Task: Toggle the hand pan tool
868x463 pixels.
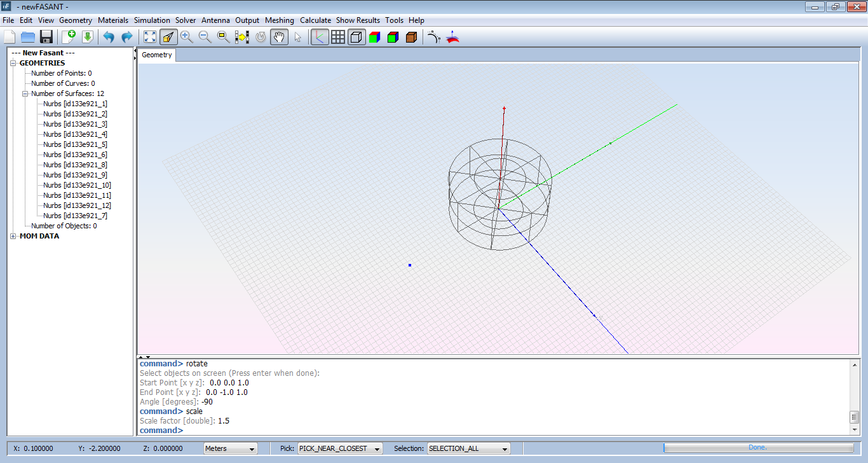Action: click(x=279, y=37)
